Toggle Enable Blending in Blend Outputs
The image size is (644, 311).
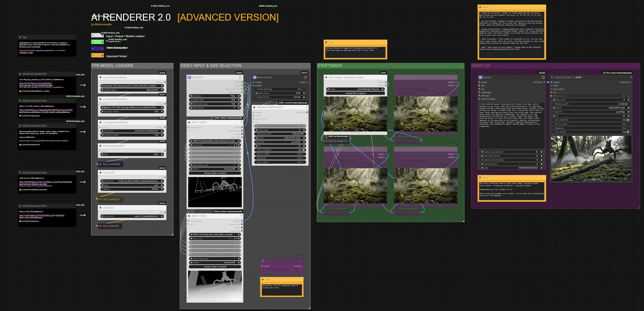[303, 89]
